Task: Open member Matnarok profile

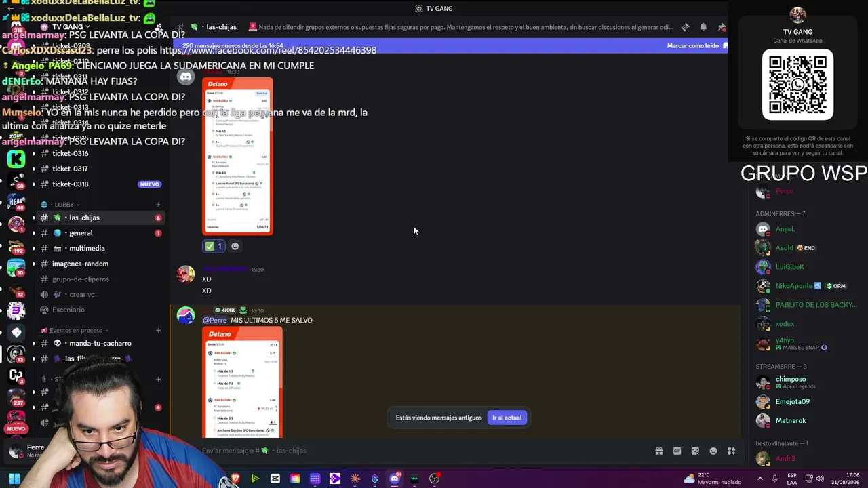Action: tap(807, 420)
